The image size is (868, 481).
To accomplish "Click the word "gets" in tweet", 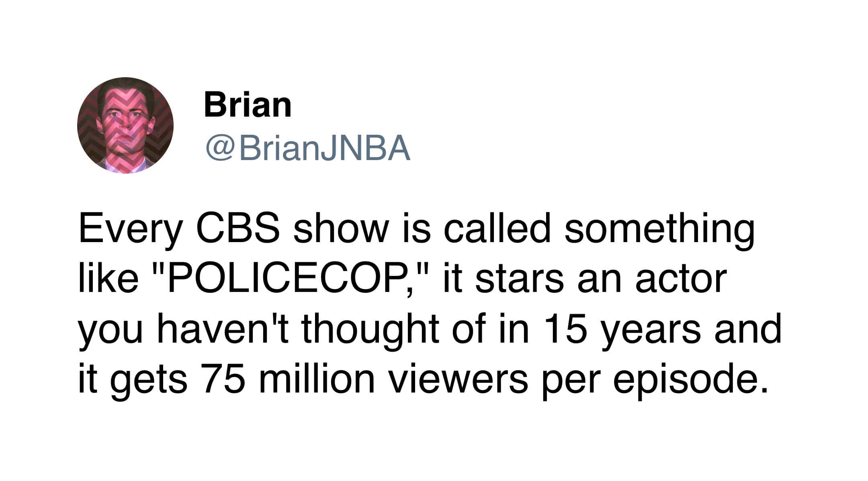I will 151,379.
